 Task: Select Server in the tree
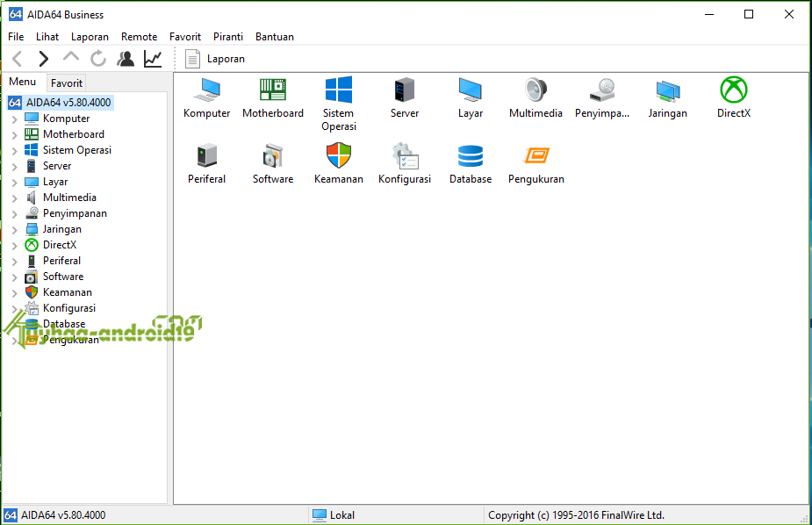coord(57,166)
